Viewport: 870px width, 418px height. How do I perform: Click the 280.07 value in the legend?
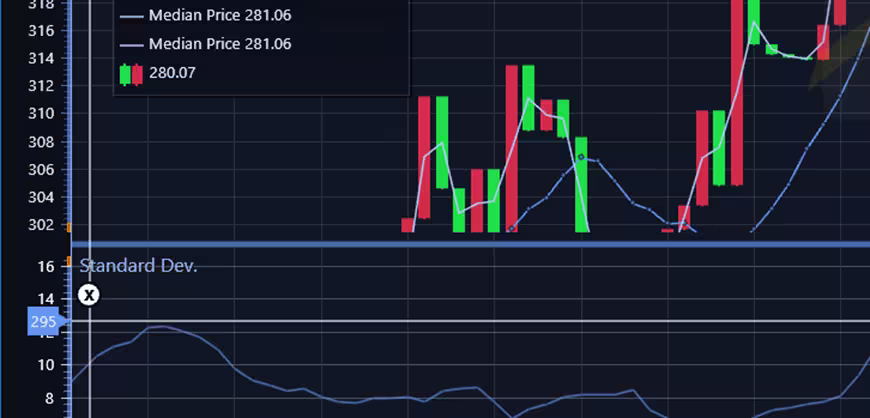[x=172, y=73]
